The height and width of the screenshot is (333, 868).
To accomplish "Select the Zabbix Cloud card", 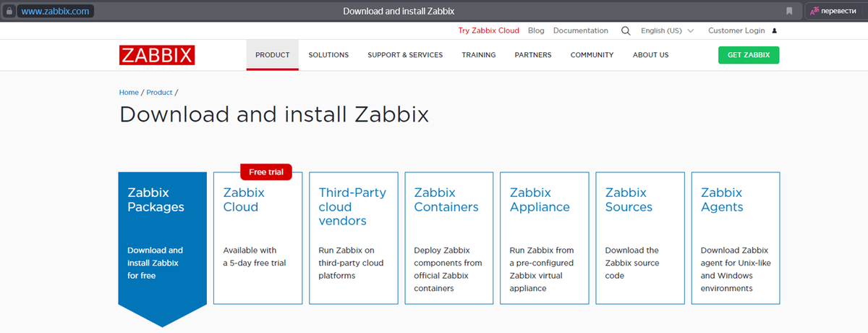I will click(x=258, y=238).
